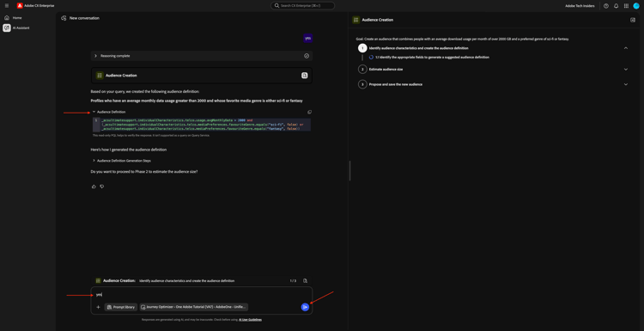Collapse the Audience Definition section
This screenshot has height=331, width=644.
(x=94, y=112)
